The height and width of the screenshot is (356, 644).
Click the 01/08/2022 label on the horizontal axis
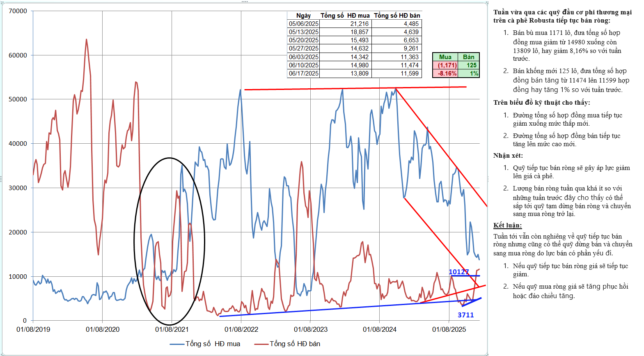point(241,329)
